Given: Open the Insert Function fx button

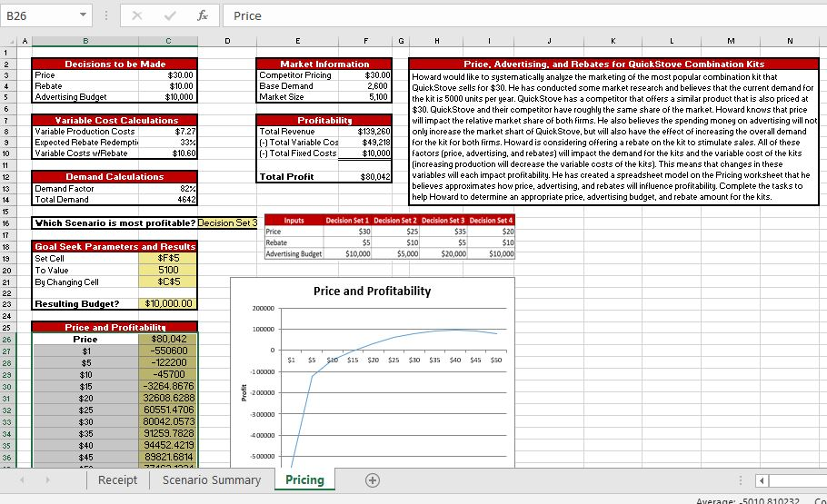Looking at the screenshot, I should click(x=203, y=15).
